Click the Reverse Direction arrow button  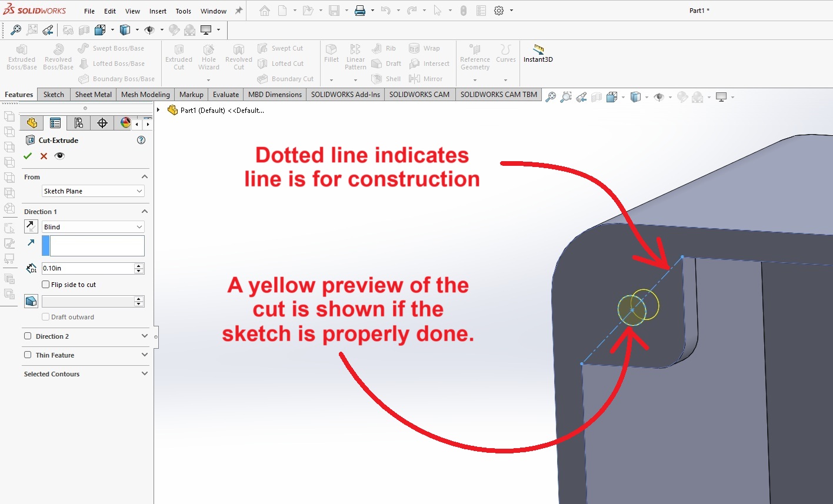[x=31, y=226]
